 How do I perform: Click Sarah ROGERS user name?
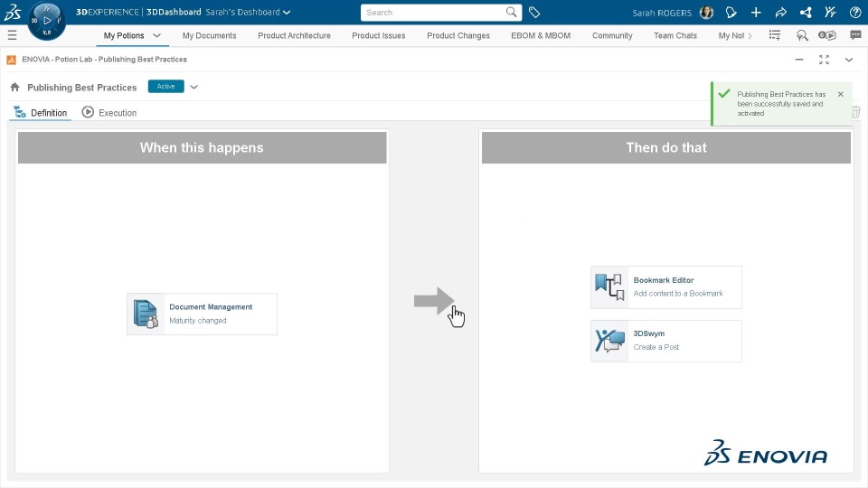[662, 12]
